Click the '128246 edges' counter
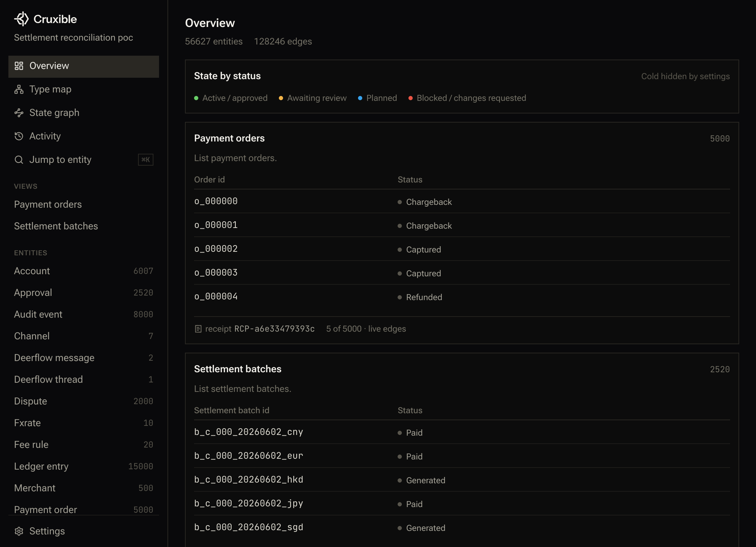 coord(283,41)
